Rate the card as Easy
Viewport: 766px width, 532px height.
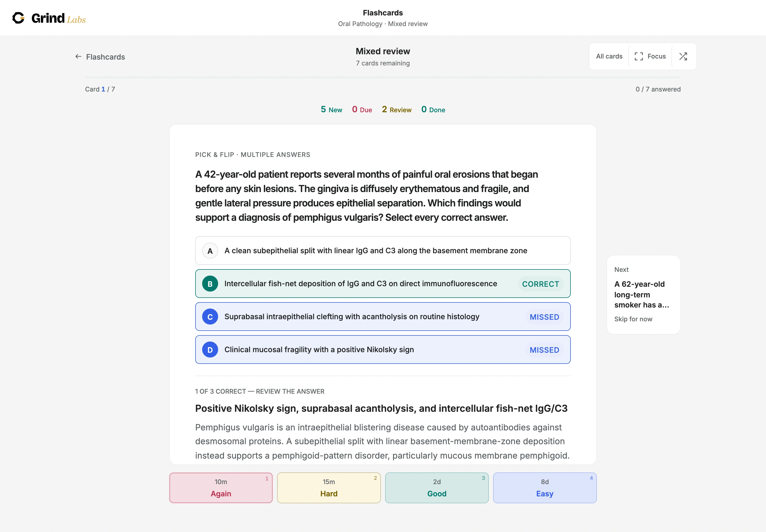pos(545,488)
